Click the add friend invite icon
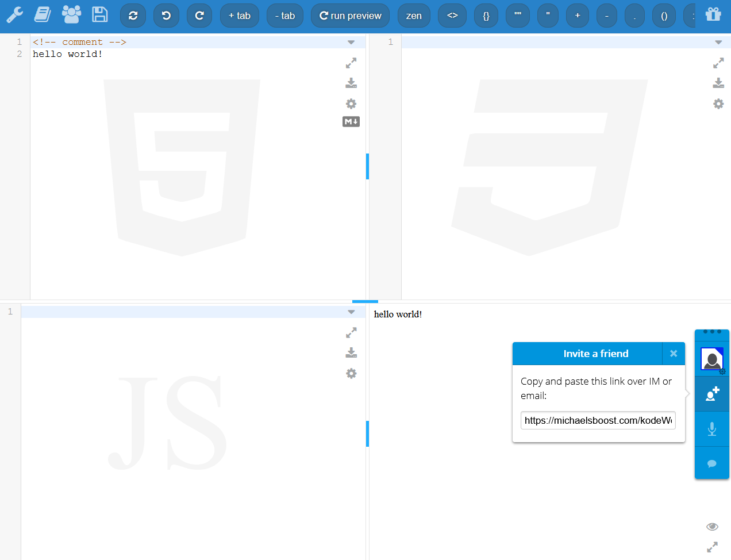Viewport: 731px width, 560px height. coord(712,394)
